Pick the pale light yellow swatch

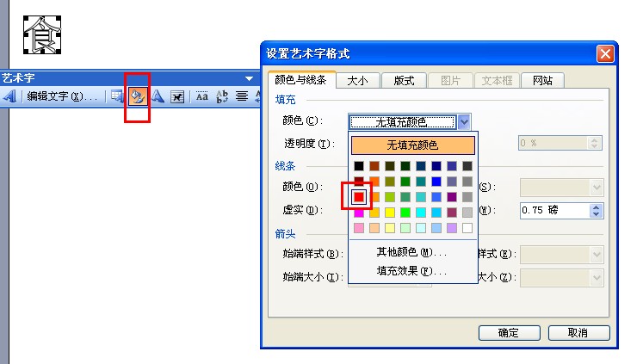(x=390, y=228)
